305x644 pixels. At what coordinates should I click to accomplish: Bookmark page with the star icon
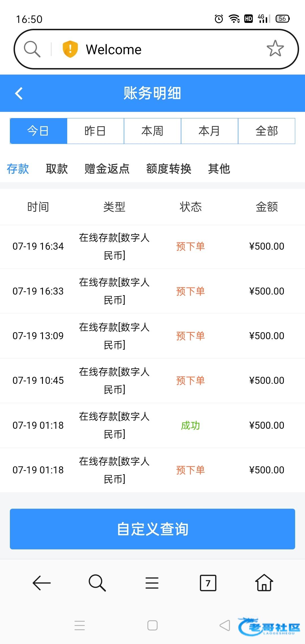[x=275, y=49]
